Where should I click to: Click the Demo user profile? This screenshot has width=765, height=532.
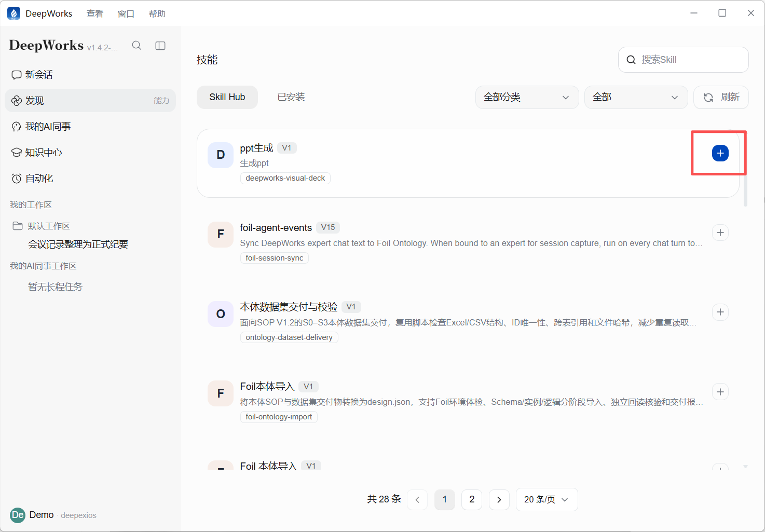pyautogui.click(x=53, y=515)
